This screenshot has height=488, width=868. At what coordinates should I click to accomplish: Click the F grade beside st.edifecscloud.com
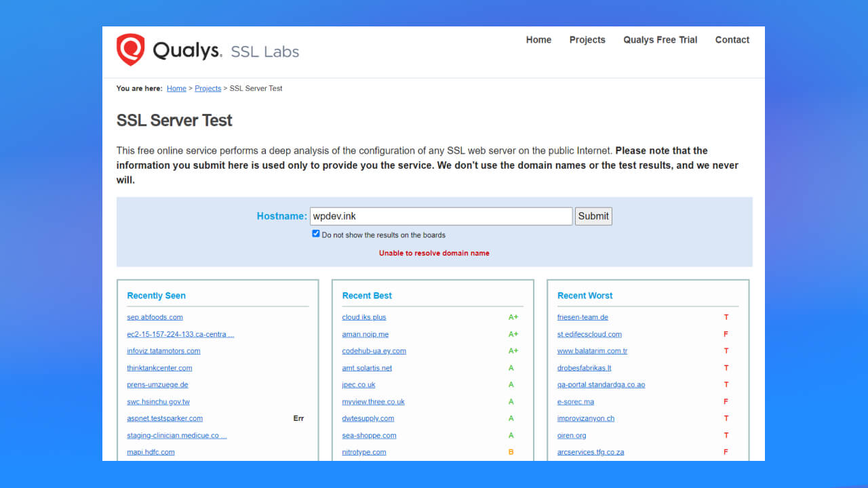(726, 334)
